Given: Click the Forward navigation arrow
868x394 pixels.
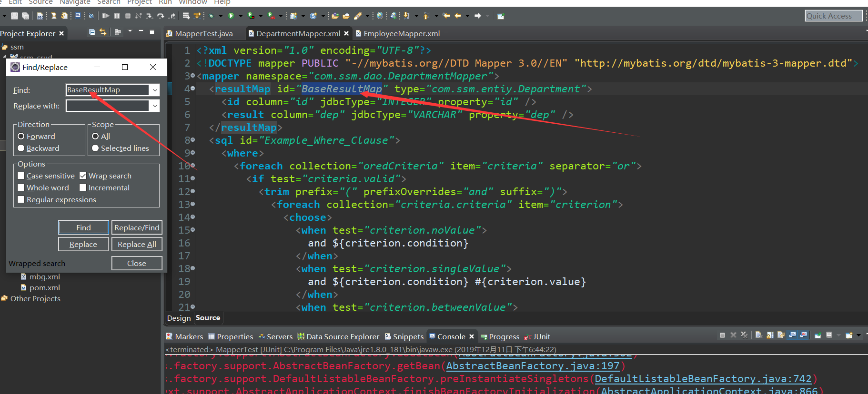Looking at the screenshot, I should click(478, 16).
